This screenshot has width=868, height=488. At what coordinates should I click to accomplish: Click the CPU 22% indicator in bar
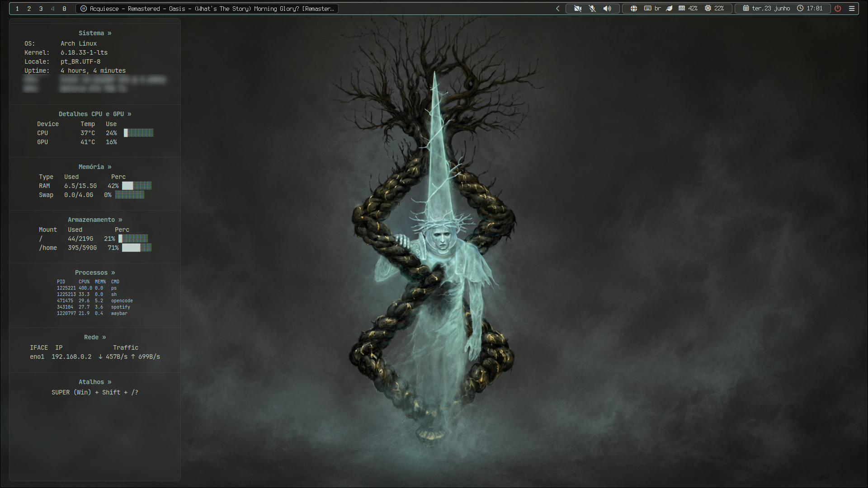714,9
